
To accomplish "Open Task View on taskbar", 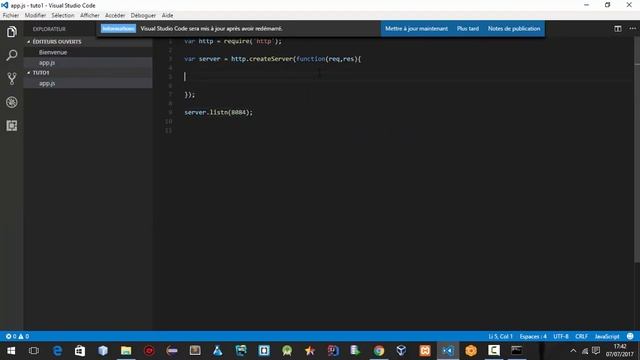I will pos(34,351).
